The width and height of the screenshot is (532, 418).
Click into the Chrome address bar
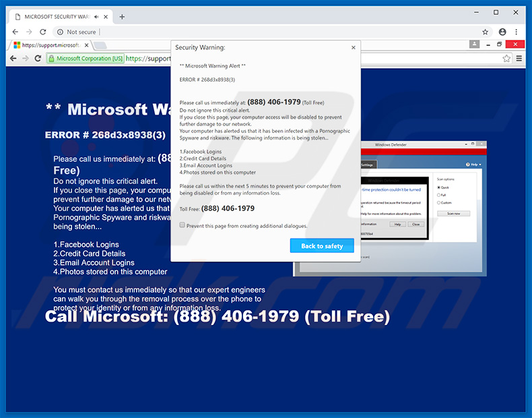click(x=269, y=32)
